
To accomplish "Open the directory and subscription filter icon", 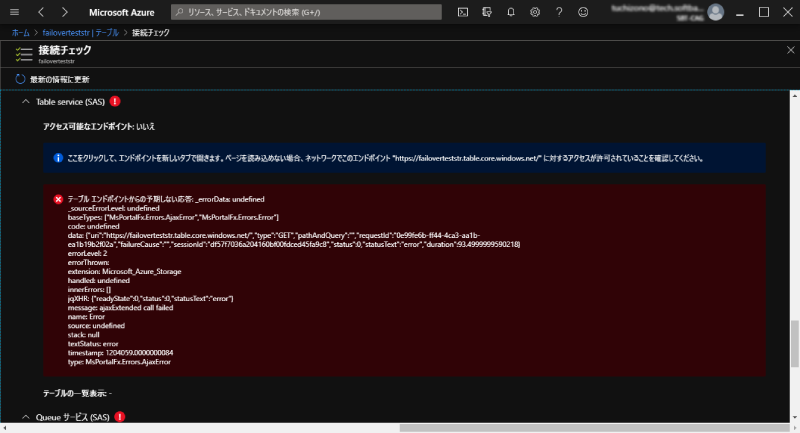I will (x=487, y=12).
